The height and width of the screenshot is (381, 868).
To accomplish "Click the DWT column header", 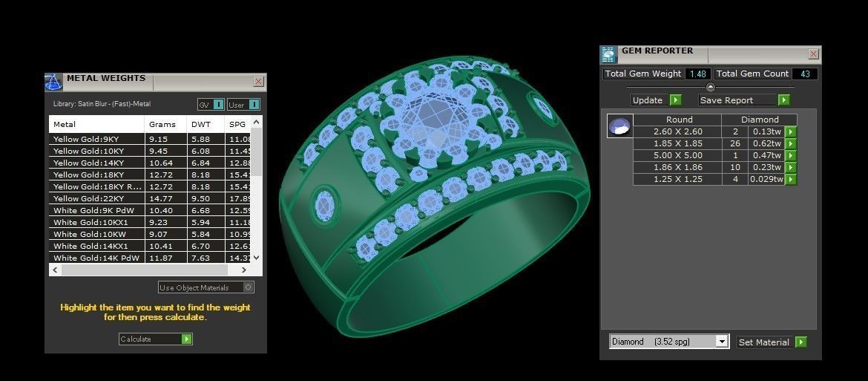I will point(206,124).
